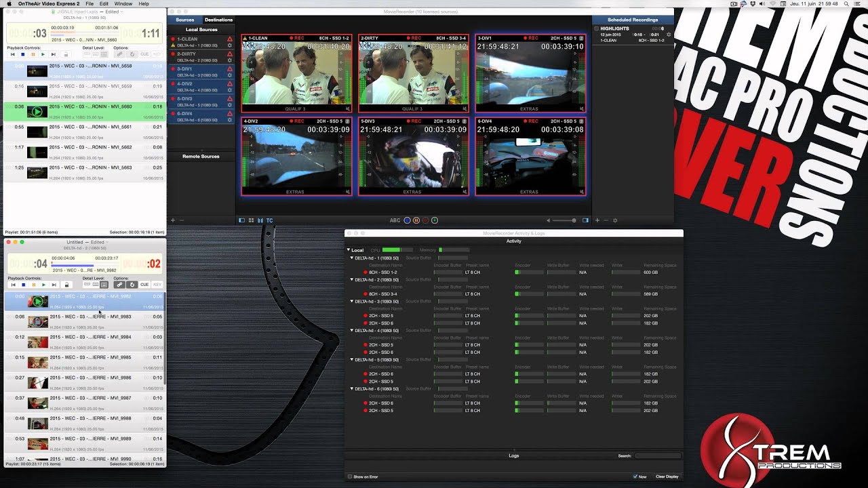868x488 pixels.
Task: Select the least detailed level in Untitled playlist
Action: tap(87, 285)
